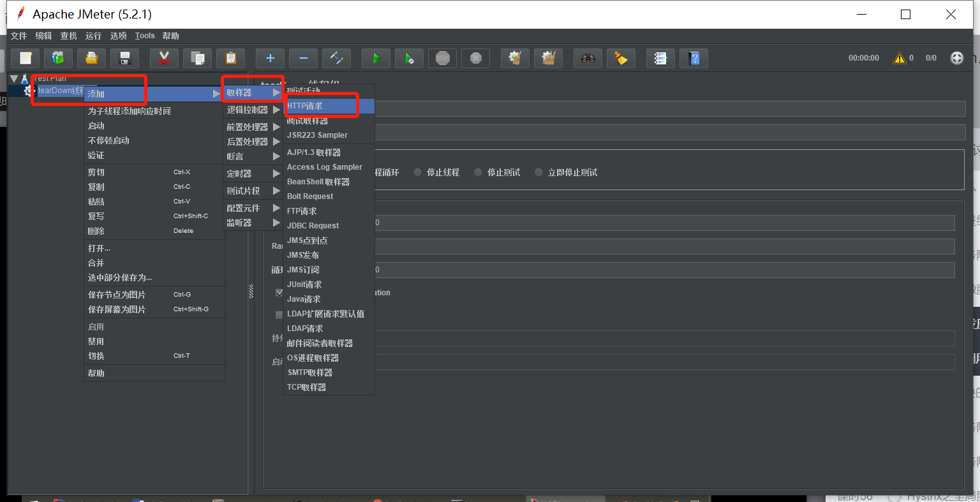Select the 停止测试 radio button
Viewport: 980px width, 502px height.
[x=478, y=172]
